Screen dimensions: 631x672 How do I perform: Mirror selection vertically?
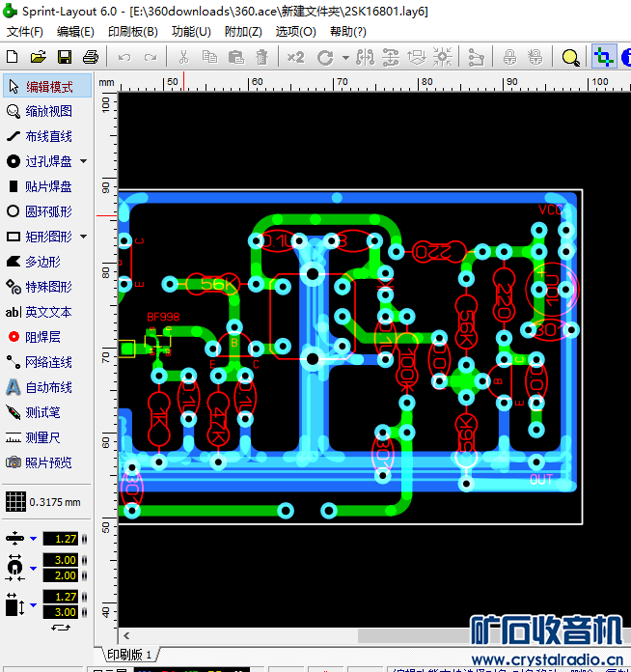(x=390, y=57)
